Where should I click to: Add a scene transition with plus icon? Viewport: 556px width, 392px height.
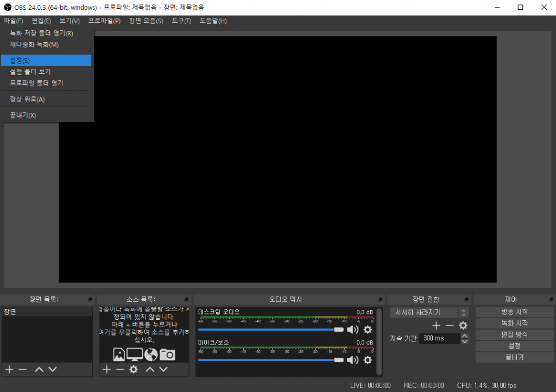(x=436, y=326)
